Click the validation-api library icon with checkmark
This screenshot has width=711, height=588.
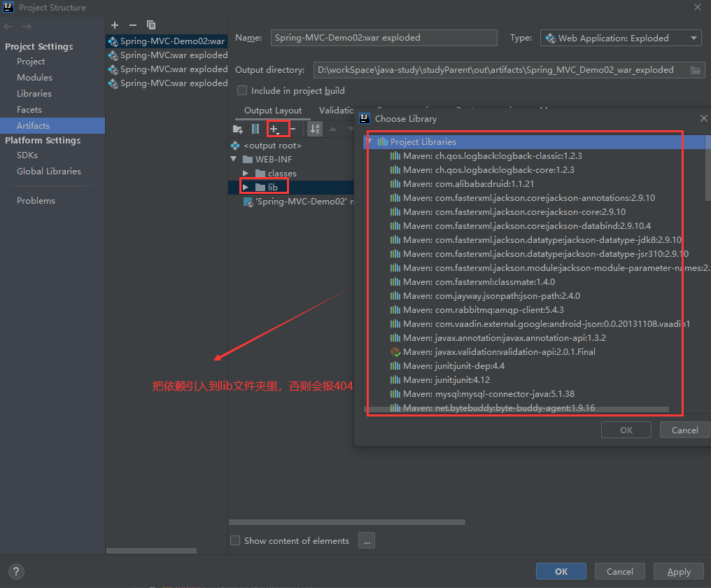coord(395,352)
